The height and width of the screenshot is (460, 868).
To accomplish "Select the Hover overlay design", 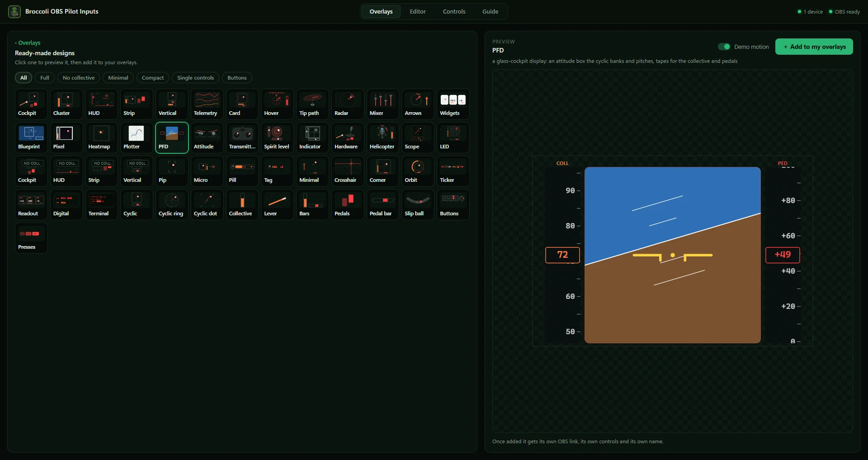I will click(277, 104).
